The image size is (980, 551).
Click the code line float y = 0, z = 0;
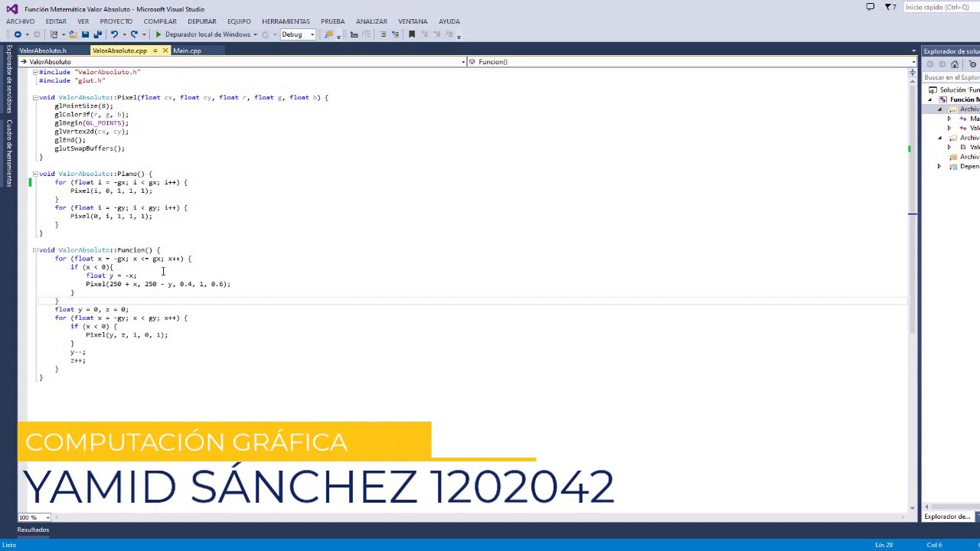(x=92, y=309)
